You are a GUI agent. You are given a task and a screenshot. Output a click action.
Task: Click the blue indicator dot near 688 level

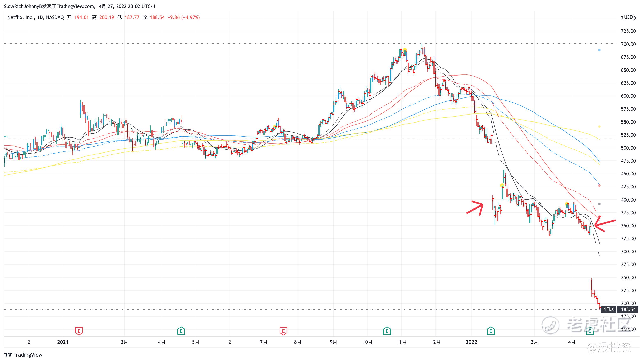[599, 50]
